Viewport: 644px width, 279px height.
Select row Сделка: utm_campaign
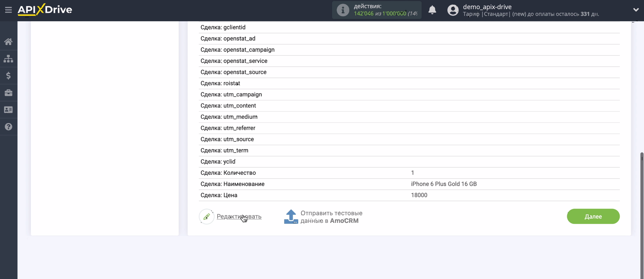[x=409, y=94]
